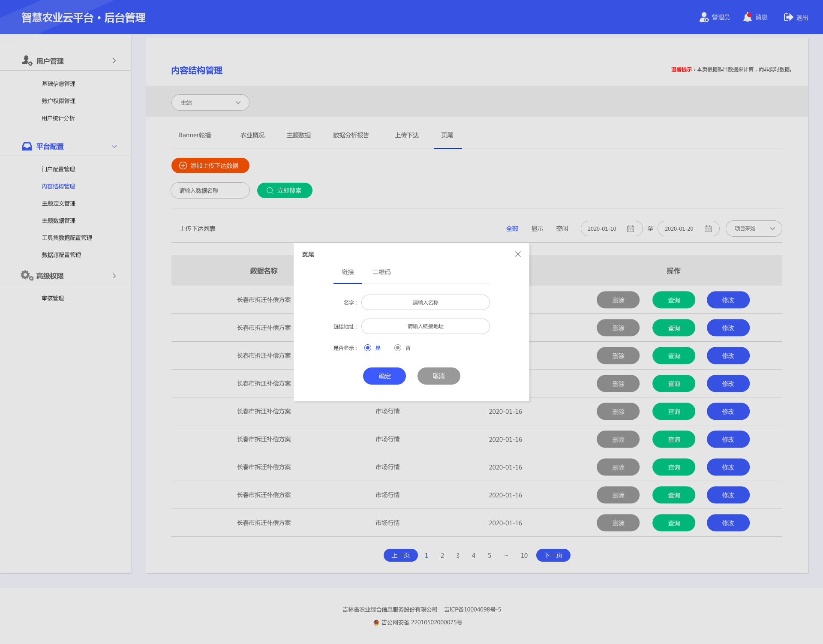Go to page 10 in pagination
This screenshot has width=823, height=644.
[x=524, y=555]
